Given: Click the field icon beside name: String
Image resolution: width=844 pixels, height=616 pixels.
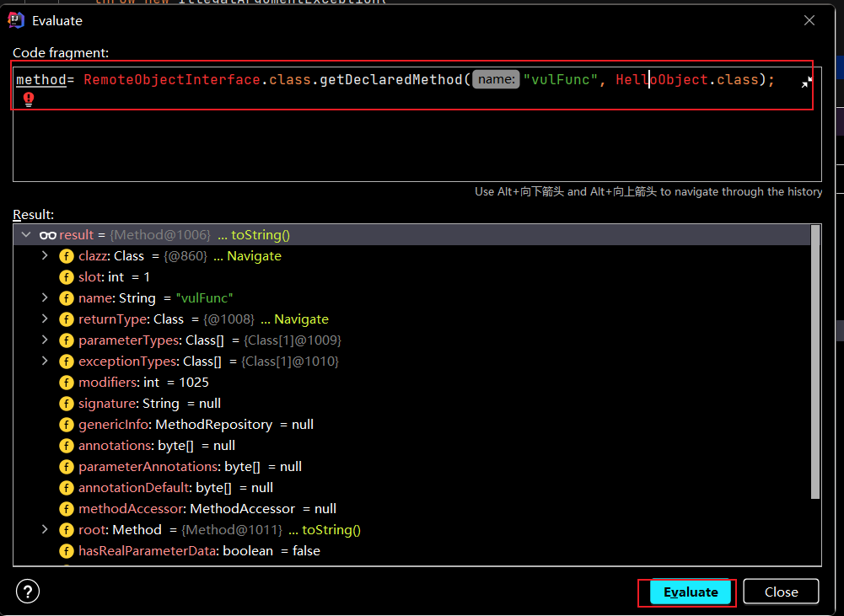Looking at the screenshot, I should [67, 298].
